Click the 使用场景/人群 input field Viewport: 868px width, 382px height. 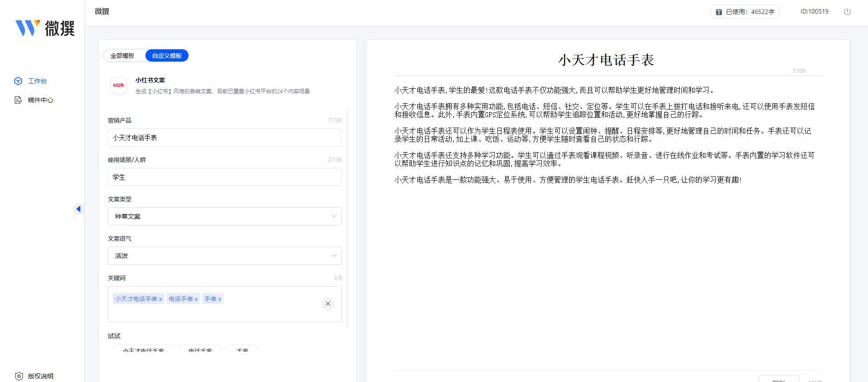point(225,177)
